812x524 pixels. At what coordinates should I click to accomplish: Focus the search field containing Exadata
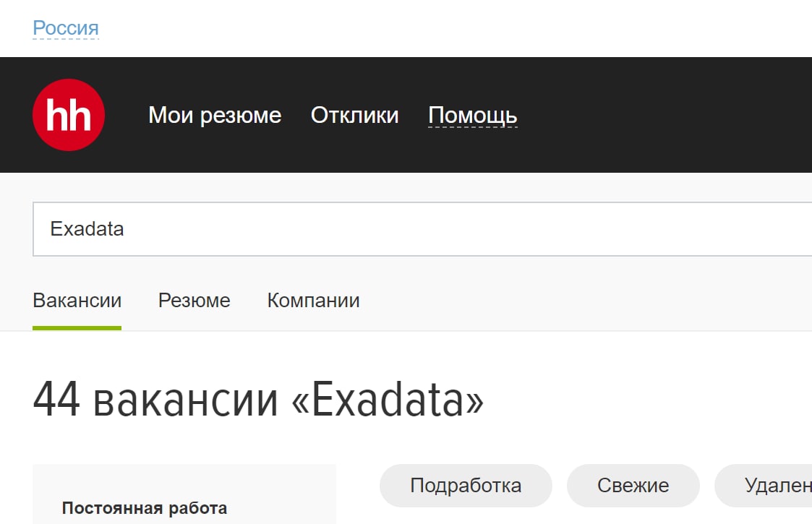[422, 229]
